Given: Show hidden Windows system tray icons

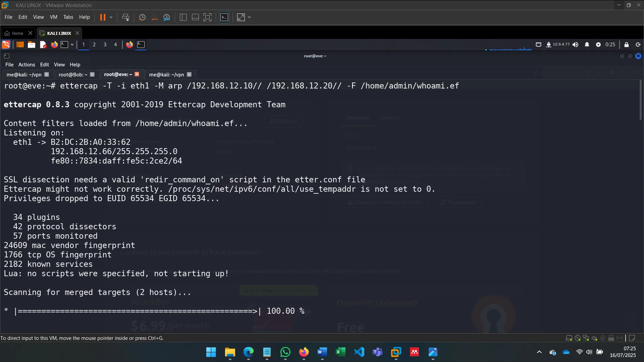Looking at the screenshot, I should 539,352.
